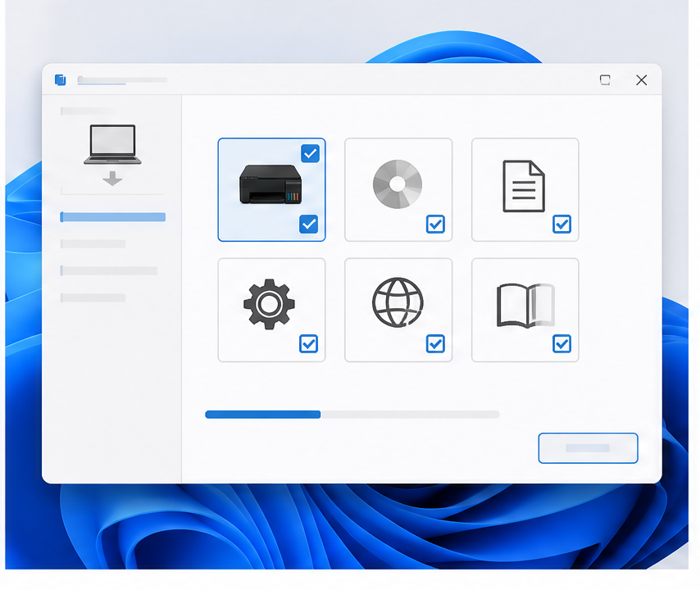Screen dimensions: 700x590
Task: Uncheck the globe tile checkbox
Action: click(435, 343)
